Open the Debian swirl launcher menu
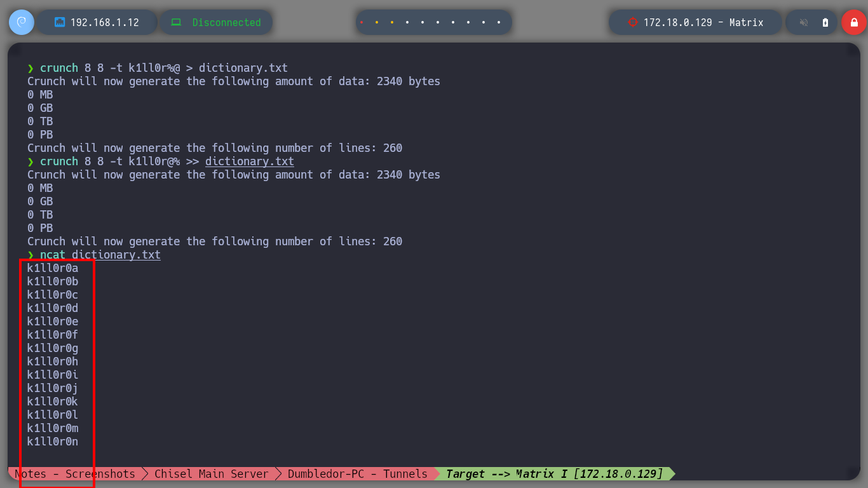Viewport: 868px width, 488px height. [21, 22]
